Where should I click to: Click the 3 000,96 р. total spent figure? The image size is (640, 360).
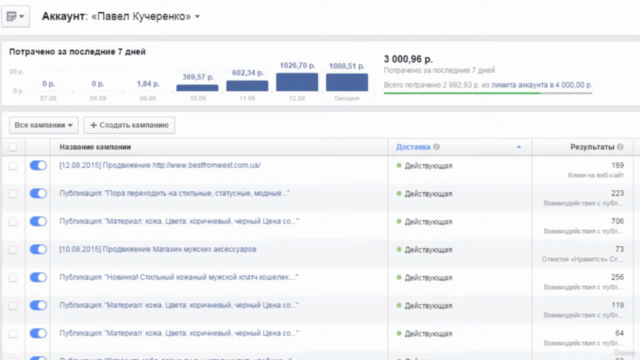(x=408, y=59)
